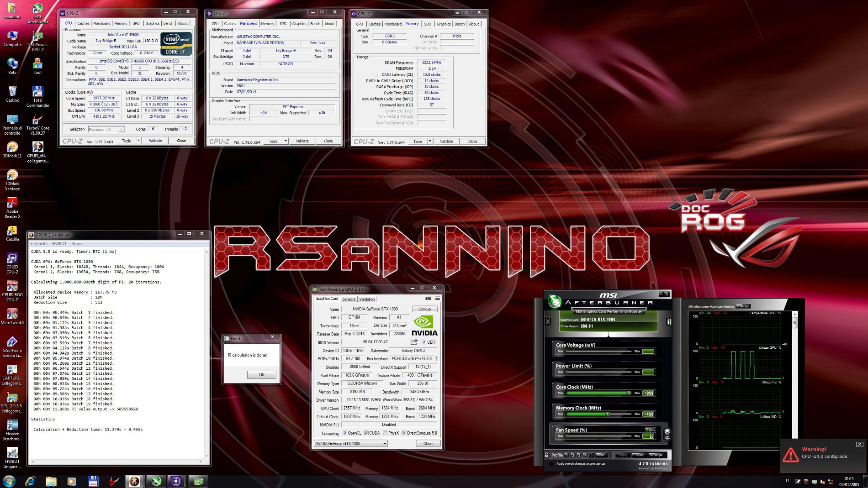Launch 3DMark Vantage desktop icon

(x=12, y=180)
